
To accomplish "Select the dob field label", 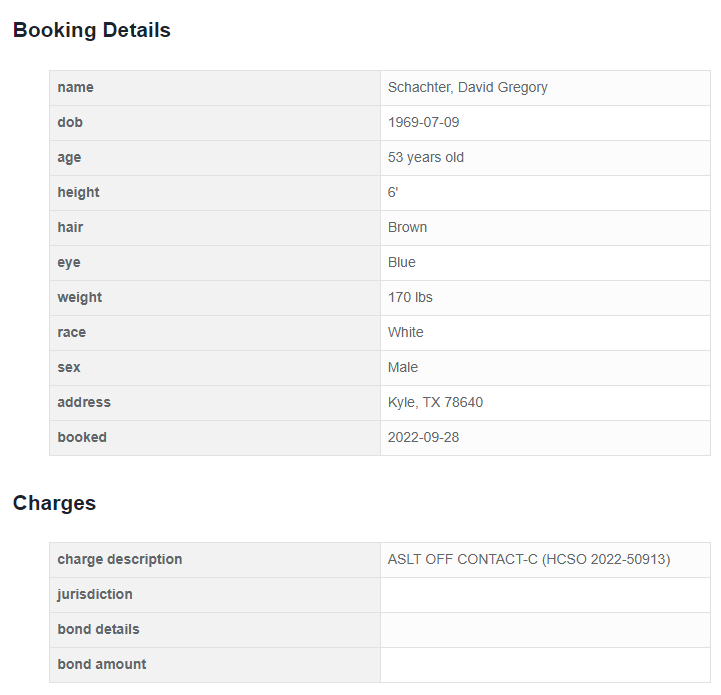I will tap(70, 122).
